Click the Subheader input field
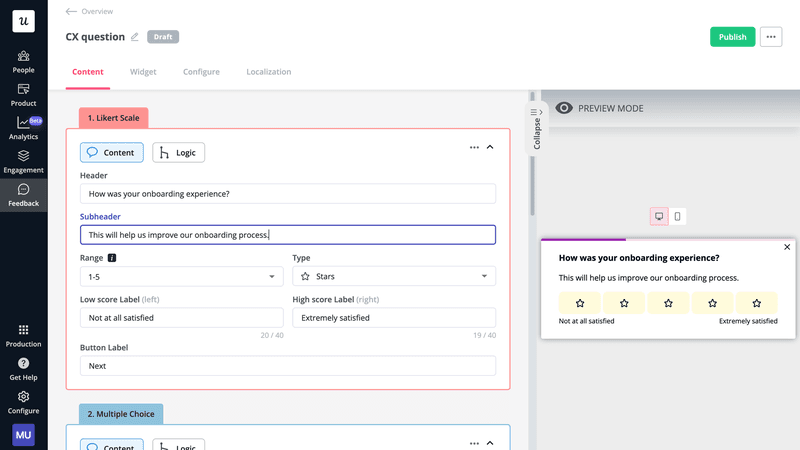Image resolution: width=800 pixels, height=450 pixels. 288,235
